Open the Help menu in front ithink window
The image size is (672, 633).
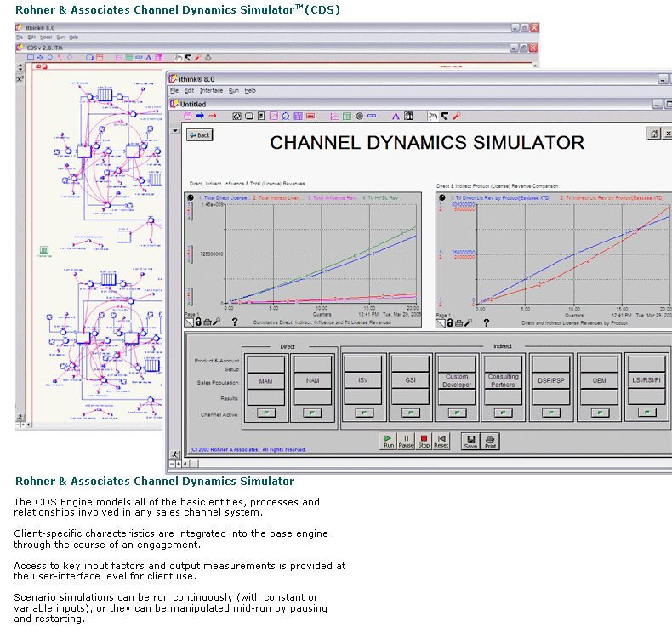[250, 91]
